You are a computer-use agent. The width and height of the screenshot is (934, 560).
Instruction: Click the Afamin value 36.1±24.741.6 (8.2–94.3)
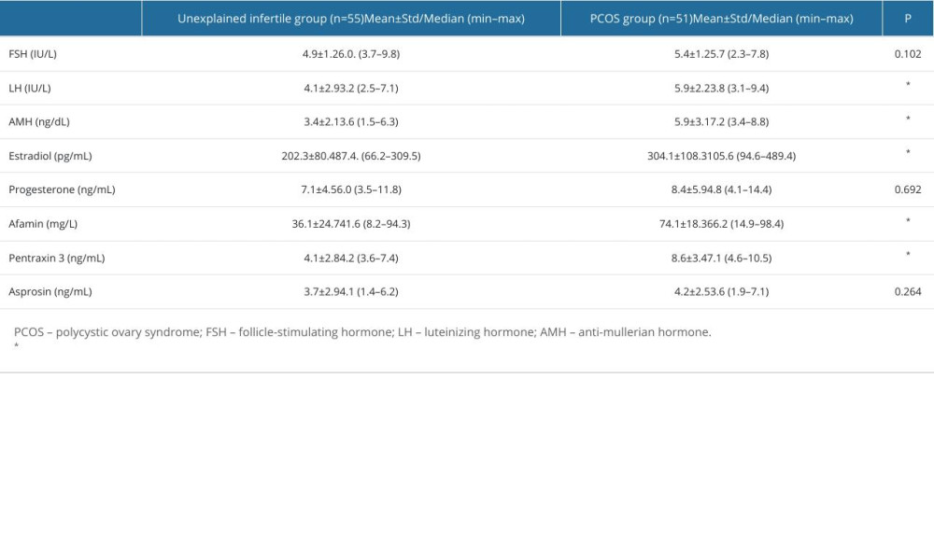pos(351,224)
